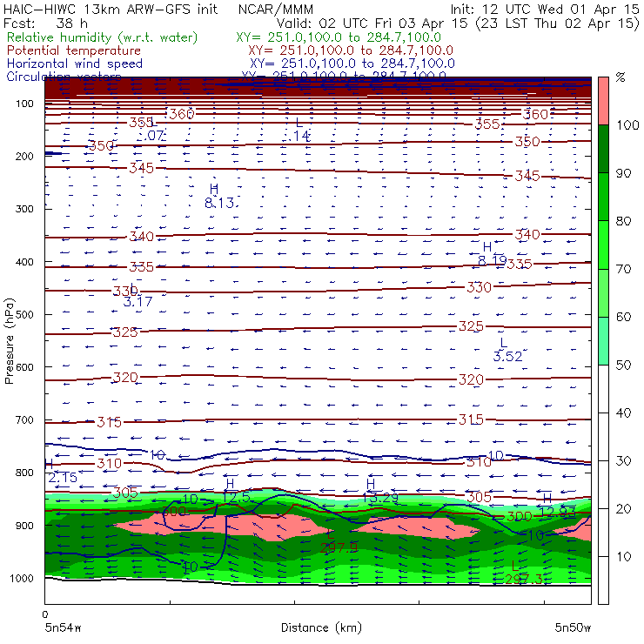Click the blue '3.17' wind value label
The width and height of the screenshot is (644, 644).
pyautogui.click(x=138, y=302)
